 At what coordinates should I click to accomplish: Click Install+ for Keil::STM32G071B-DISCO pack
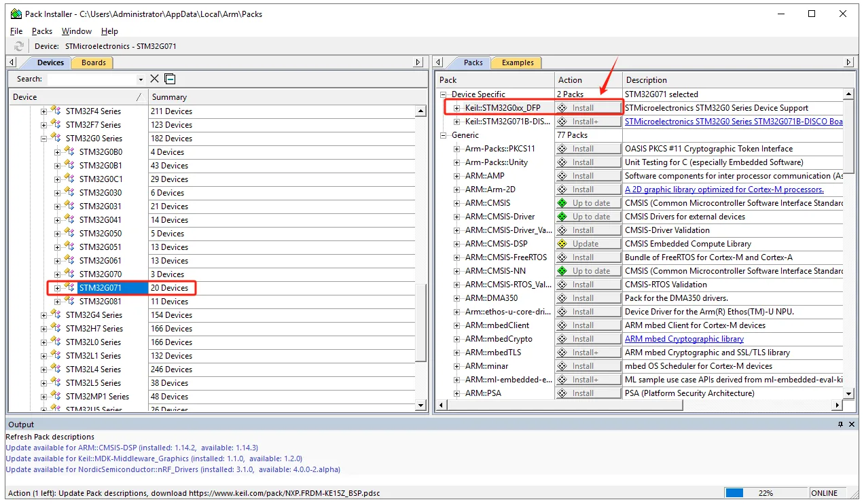pyautogui.click(x=588, y=122)
